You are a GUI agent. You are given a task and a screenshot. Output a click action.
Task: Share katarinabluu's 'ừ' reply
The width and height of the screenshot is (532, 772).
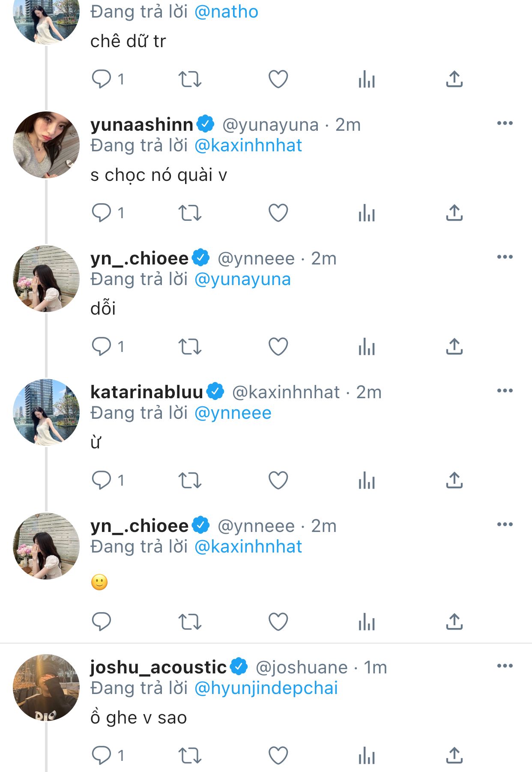click(454, 481)
